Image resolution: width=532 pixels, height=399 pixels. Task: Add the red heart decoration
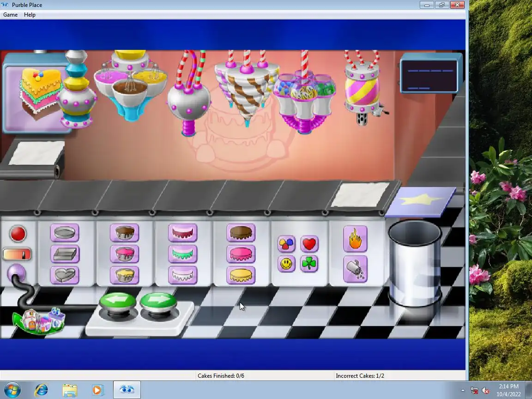click(309, 244)
